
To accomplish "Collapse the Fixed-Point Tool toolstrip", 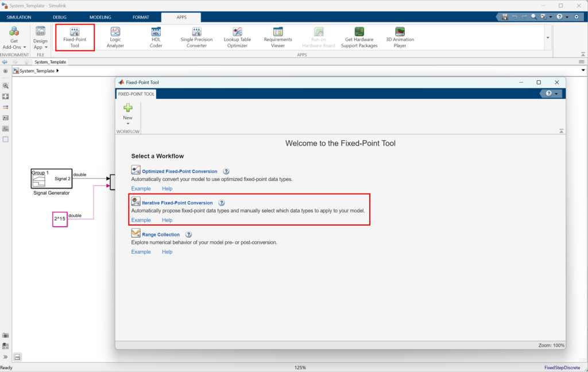I will point(561,131).
